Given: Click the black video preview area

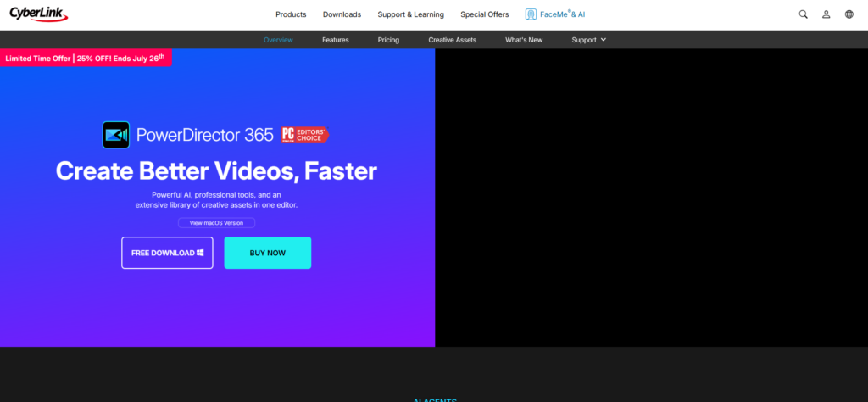Looking at the screenshot, I should [x=652, y=198].
